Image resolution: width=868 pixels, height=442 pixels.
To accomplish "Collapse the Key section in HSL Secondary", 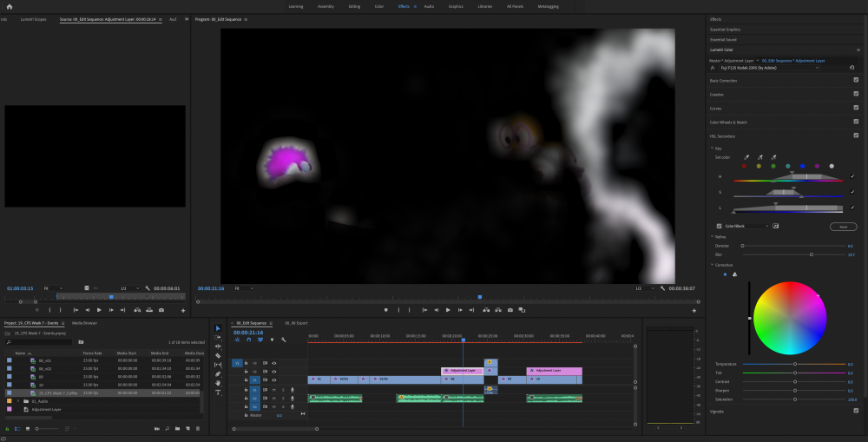I will point(713,148).
